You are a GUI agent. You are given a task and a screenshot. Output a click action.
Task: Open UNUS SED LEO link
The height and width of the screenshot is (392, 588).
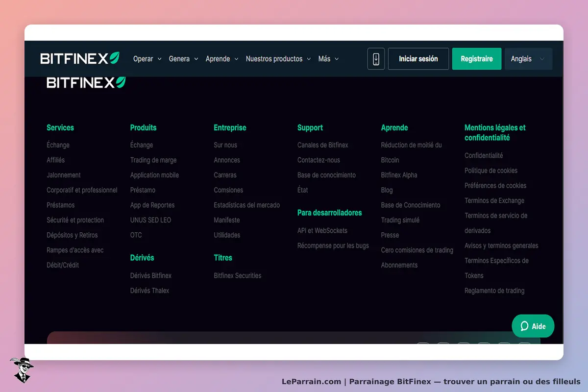[150, 220]
